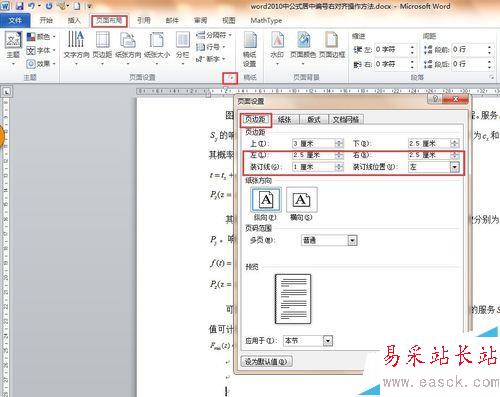This screenshot has height=397, width=500.
Task: Click Bottom margin (下) input field
Action: point(429,144)
